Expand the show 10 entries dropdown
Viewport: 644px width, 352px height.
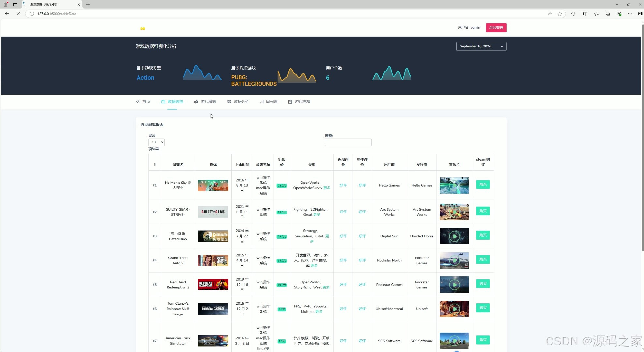(x=156, y=142)
